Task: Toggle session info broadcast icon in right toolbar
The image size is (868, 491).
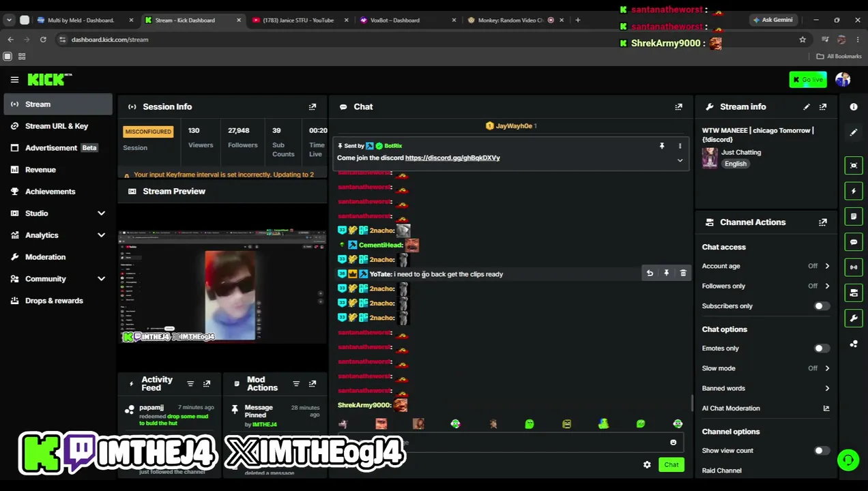Action: 854,267
